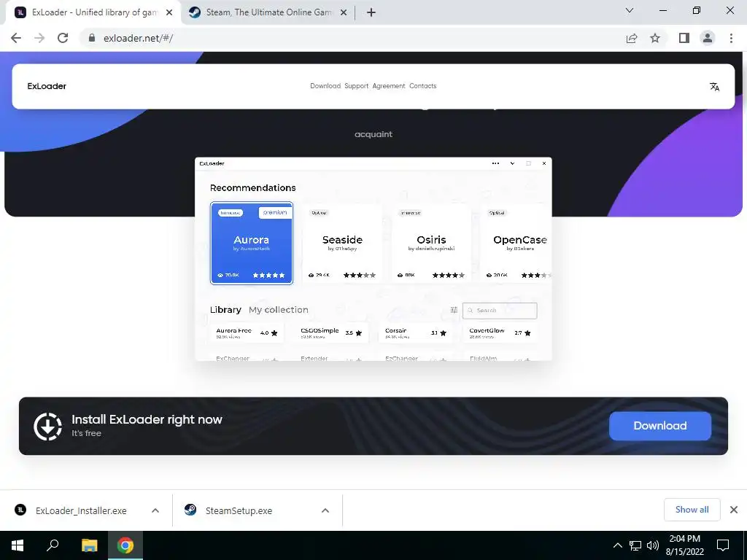
Task: Click the library filter icon
Action: point(454,310)
